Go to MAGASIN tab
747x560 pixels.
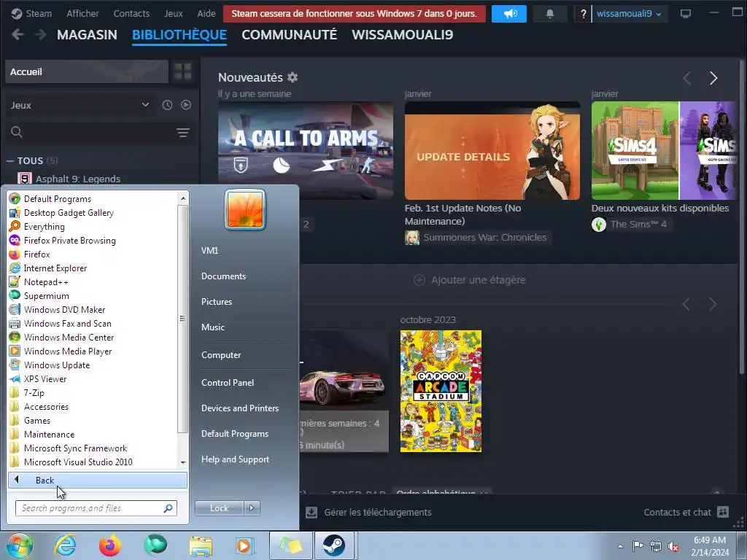coord(87,35)
